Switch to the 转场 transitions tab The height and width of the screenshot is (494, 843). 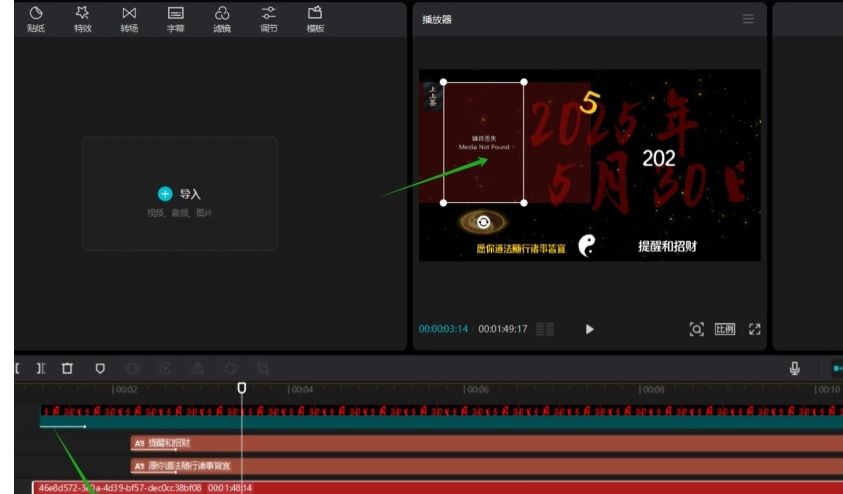pyautogui.click(x=129, y=19)
